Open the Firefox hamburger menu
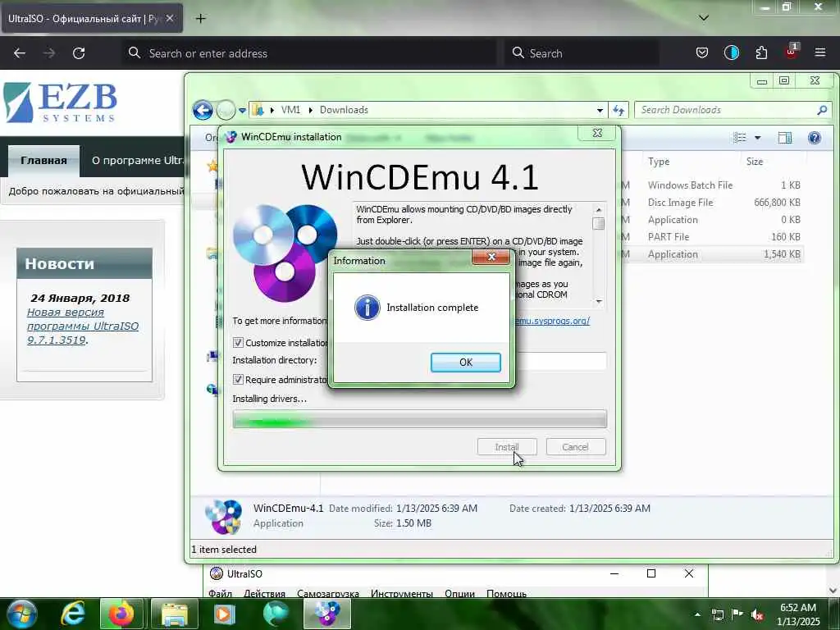 [820, 52]
